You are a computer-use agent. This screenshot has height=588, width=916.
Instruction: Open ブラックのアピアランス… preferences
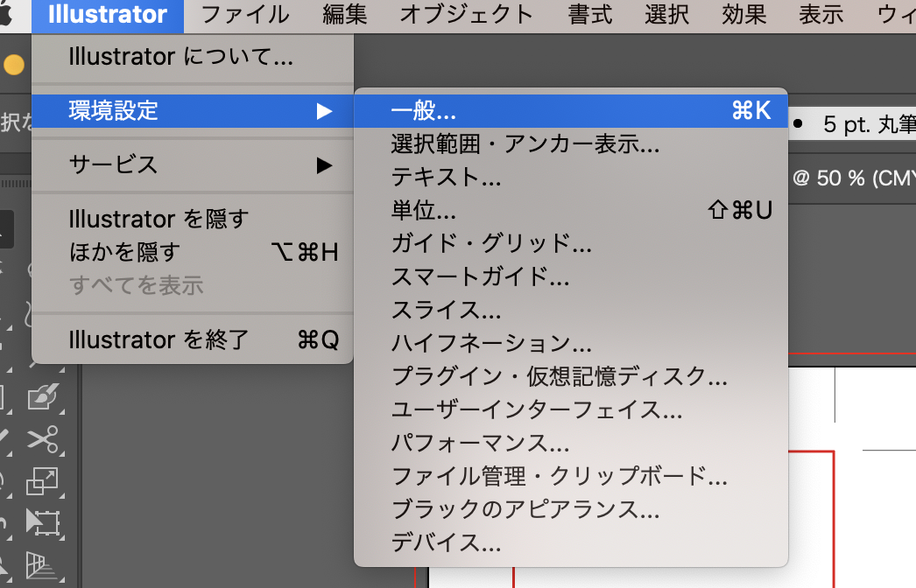click(571, 510)
